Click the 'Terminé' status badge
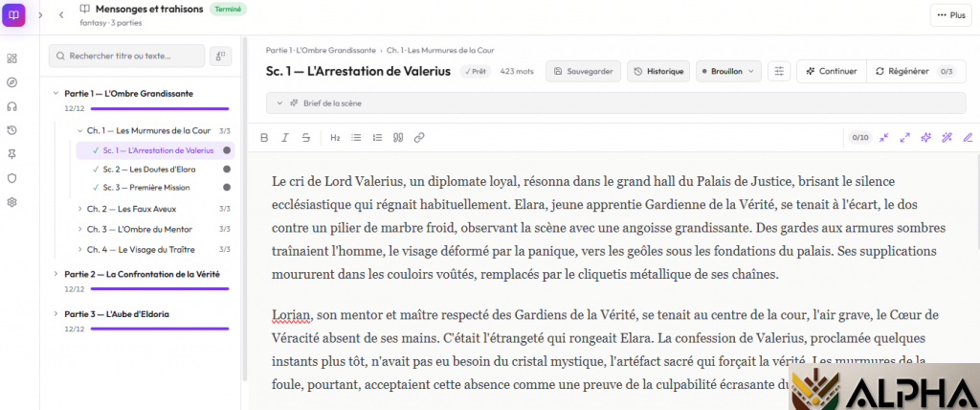 (x=228, y=9)
